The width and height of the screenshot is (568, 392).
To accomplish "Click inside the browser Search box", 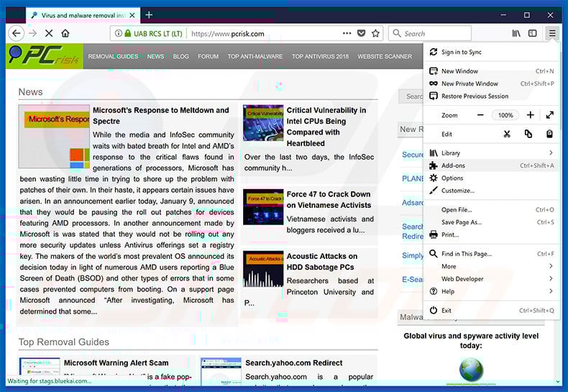I will [x=430, y=33].
